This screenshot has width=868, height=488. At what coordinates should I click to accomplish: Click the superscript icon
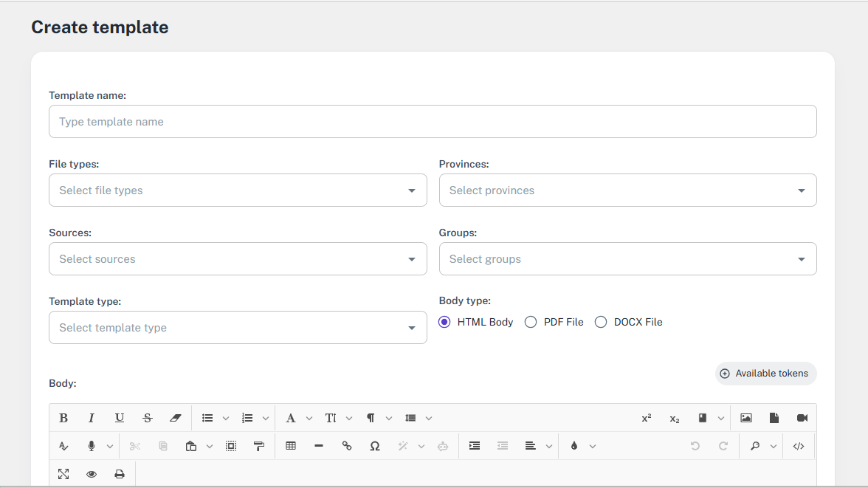647,418
